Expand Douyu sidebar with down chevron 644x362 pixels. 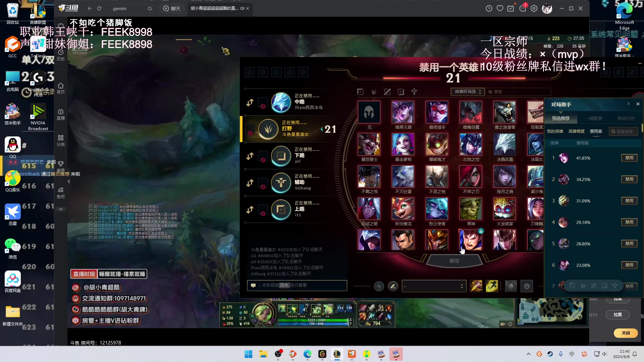(61, 209)
